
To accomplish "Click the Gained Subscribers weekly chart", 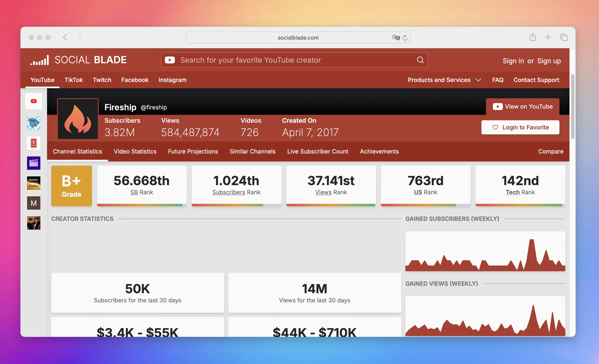I will point(485,251).
